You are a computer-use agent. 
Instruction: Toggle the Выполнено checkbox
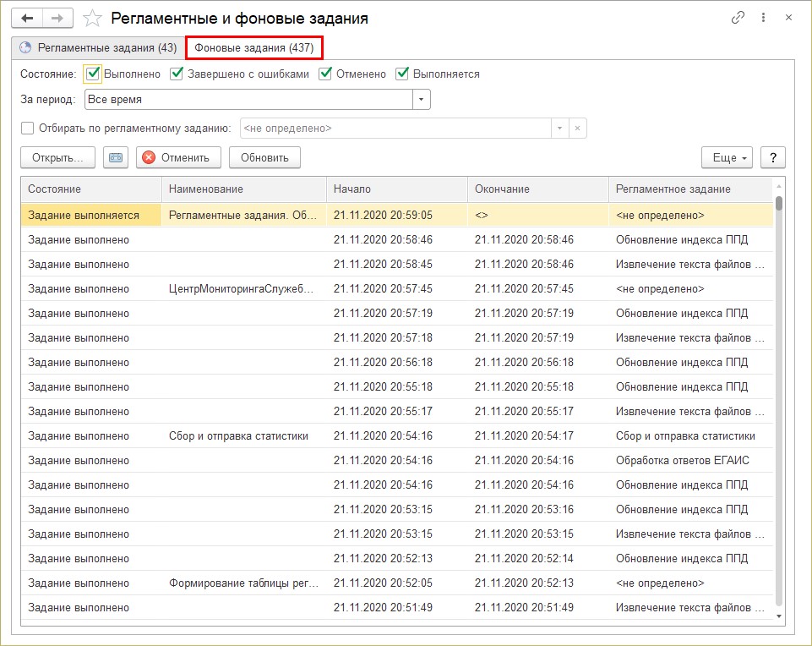tap(93, 74)
